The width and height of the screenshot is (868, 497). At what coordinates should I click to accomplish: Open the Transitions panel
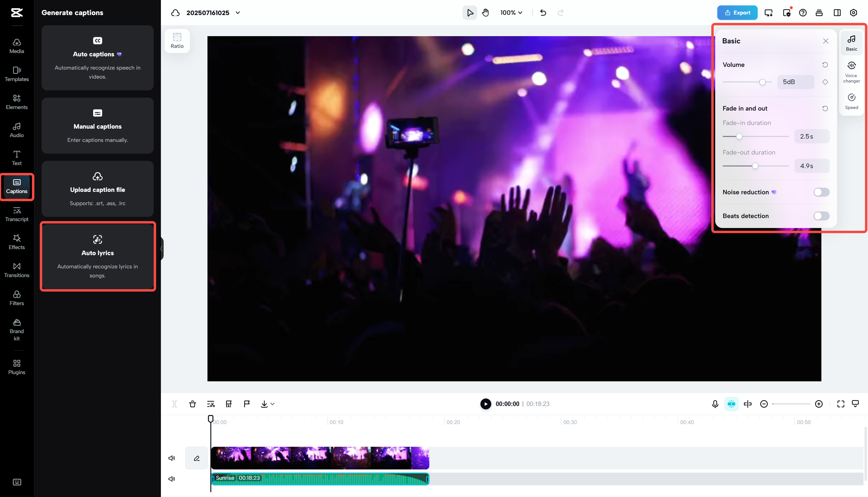[16, 270]
